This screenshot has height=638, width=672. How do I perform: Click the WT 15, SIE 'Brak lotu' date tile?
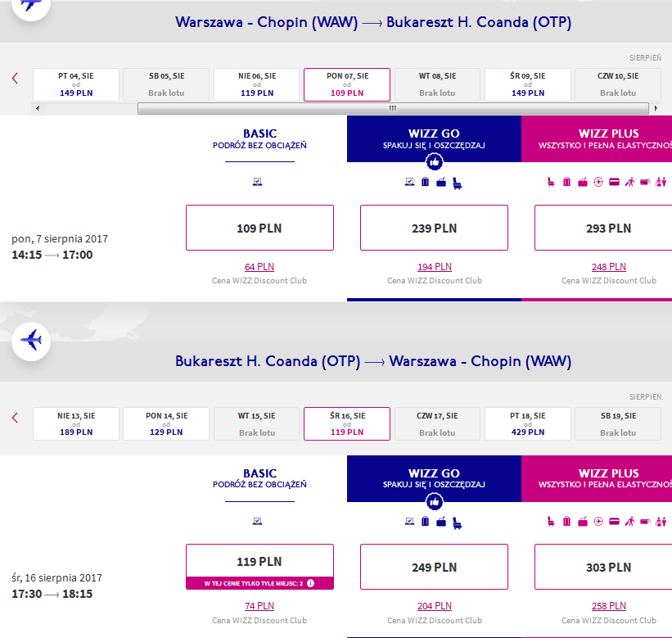[x=257, y=423]
